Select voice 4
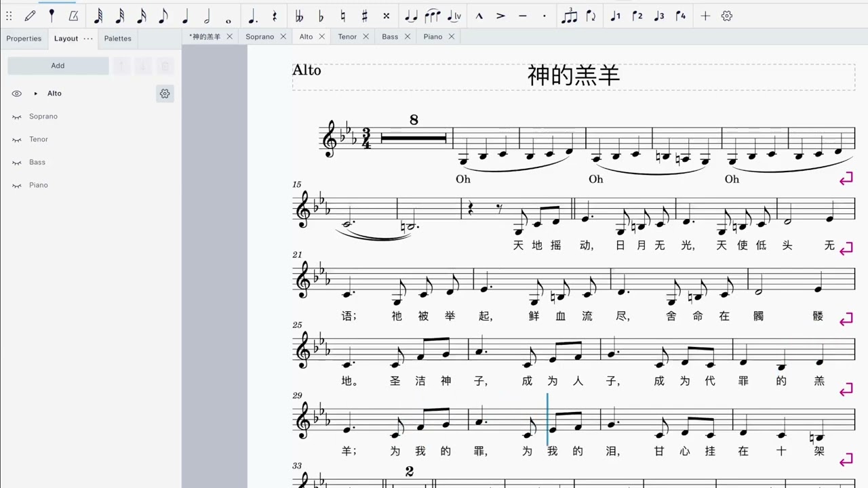The image size is (868, 488). [680, 16]
